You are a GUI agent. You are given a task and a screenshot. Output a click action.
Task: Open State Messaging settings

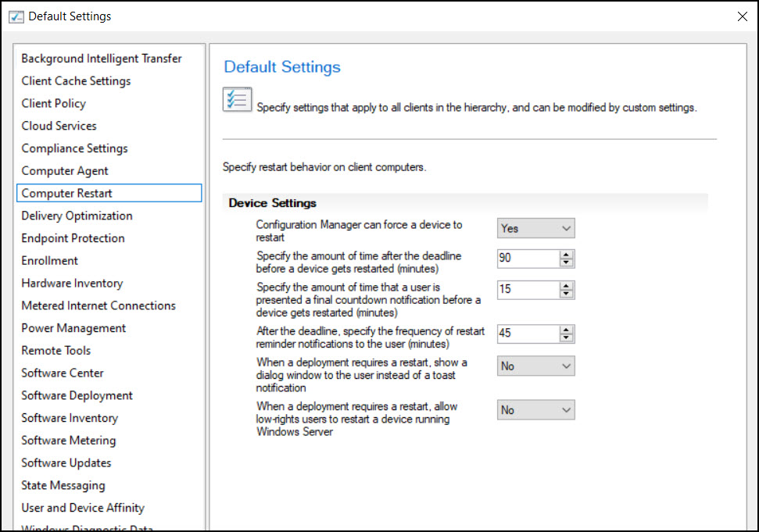[63, 486]
